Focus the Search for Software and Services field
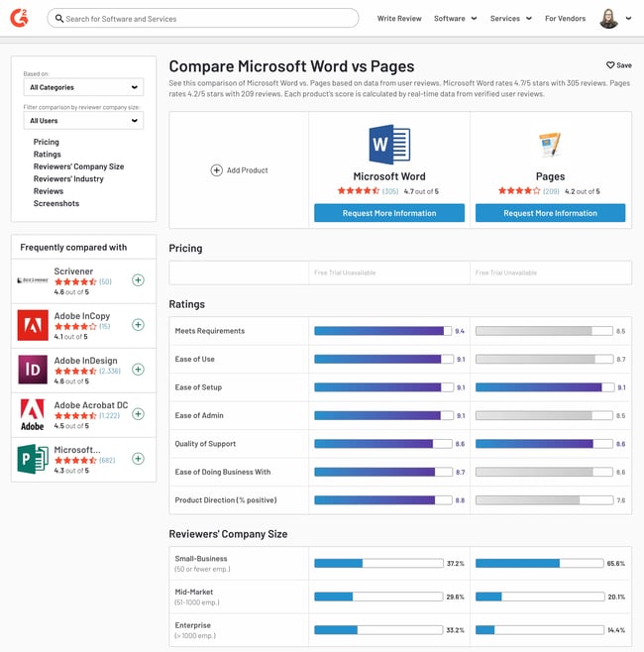Screen dimensions: 644x652 point(203,18)
